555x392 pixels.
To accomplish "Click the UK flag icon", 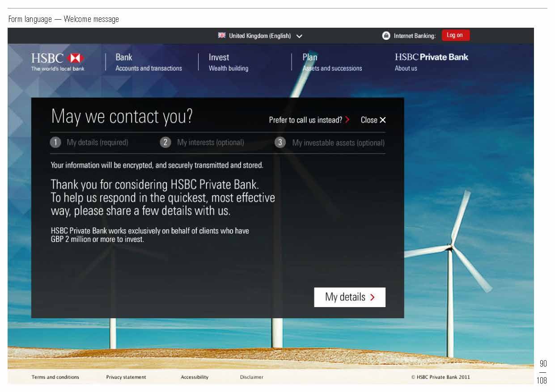I will pos(222,35).
